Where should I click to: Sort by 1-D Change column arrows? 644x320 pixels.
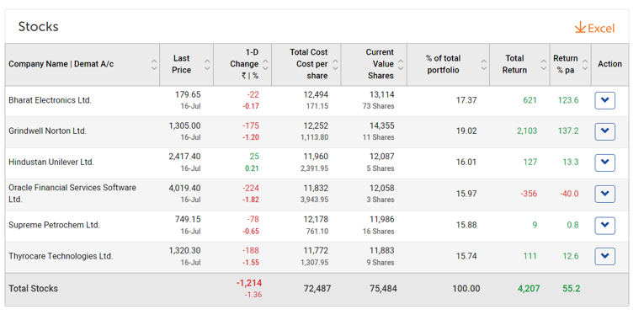click(x=265, y=64)
